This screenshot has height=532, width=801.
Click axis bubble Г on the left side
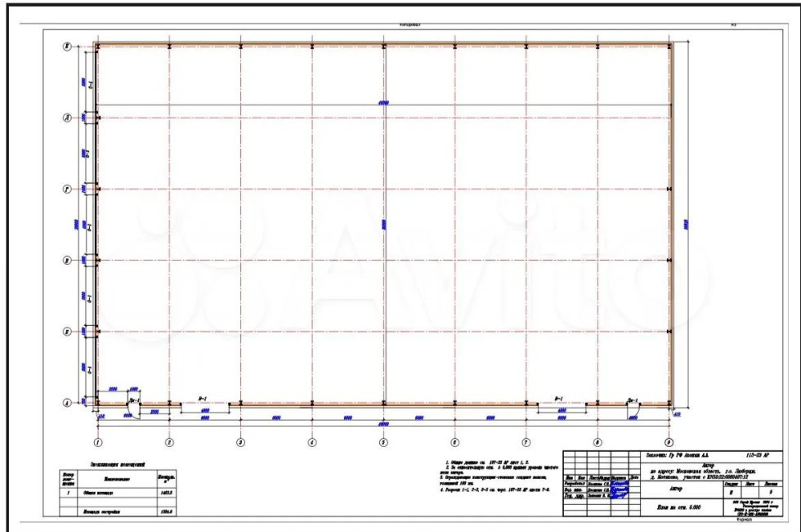pos(67,189)
